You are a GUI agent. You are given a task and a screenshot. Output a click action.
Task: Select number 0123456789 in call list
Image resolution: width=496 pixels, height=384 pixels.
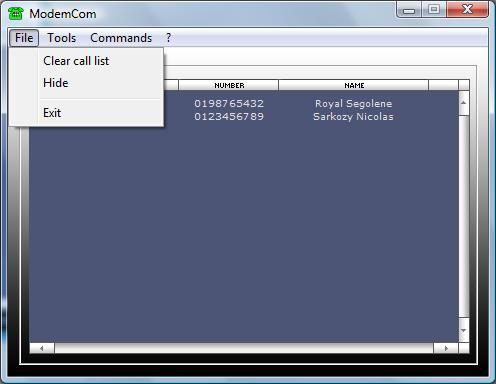pos(229,117)
